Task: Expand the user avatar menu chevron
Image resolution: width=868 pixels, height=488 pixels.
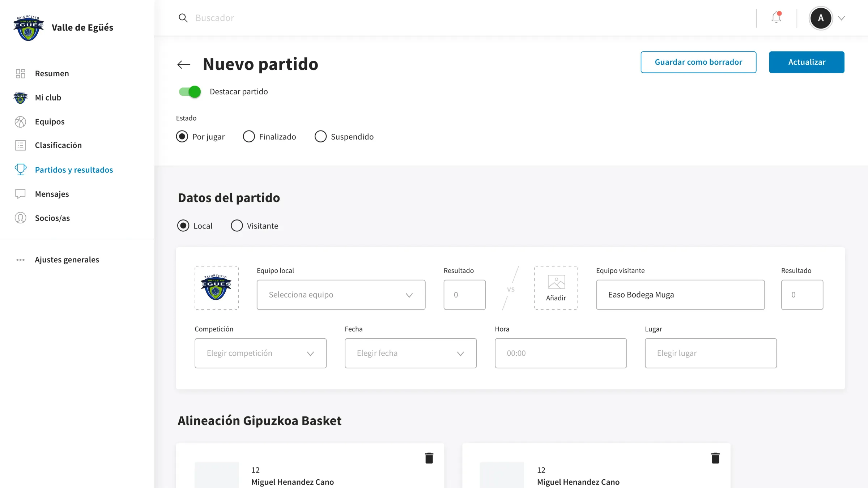Action: coord(842,18)
